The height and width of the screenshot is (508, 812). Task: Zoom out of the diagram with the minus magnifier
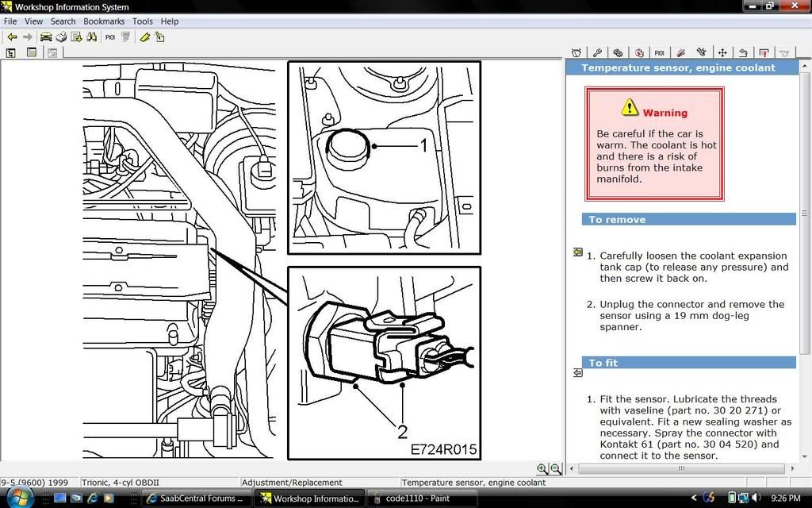556,469
